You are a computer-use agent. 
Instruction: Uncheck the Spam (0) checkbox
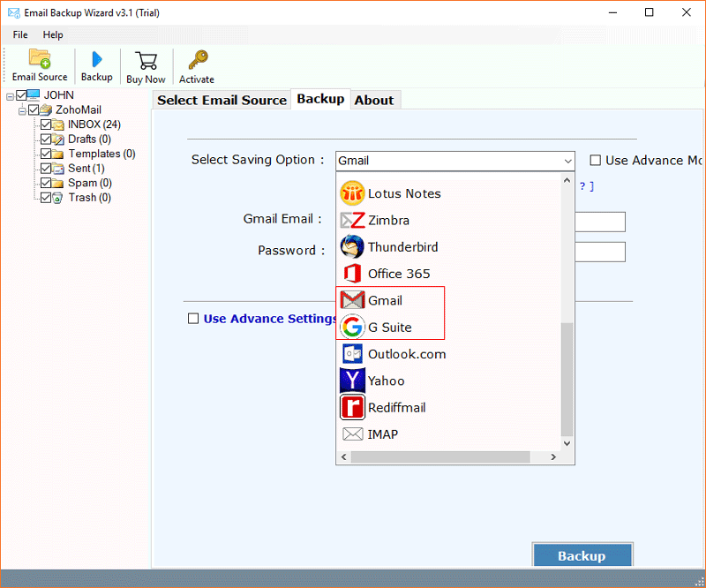[x=46, y=183]
